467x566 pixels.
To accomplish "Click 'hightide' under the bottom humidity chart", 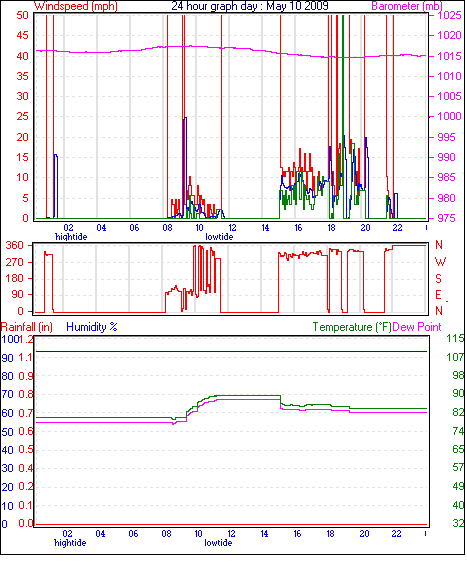I will (x=70, y=543).
